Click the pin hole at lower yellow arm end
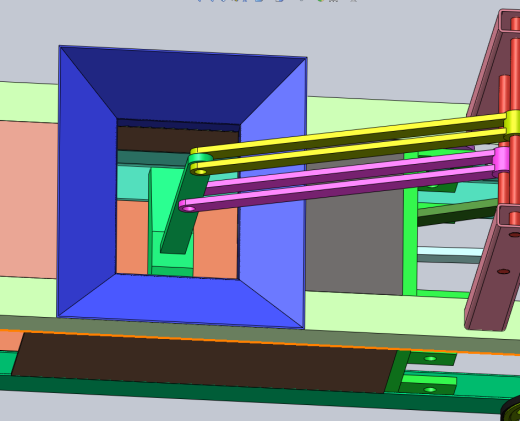Screen dimensions: 520x421 tap(200, 172)
